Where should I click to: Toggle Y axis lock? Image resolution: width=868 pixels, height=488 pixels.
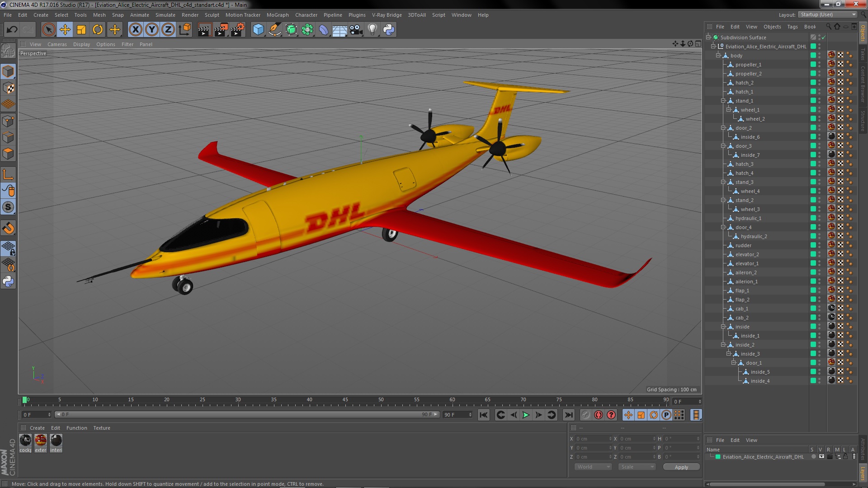click(x=152, y=30)
